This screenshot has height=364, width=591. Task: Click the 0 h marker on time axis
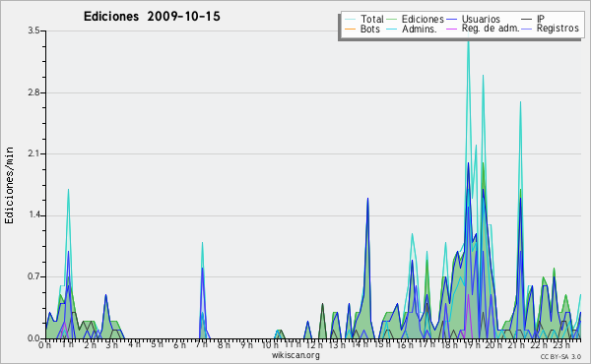tap(45, 344)
